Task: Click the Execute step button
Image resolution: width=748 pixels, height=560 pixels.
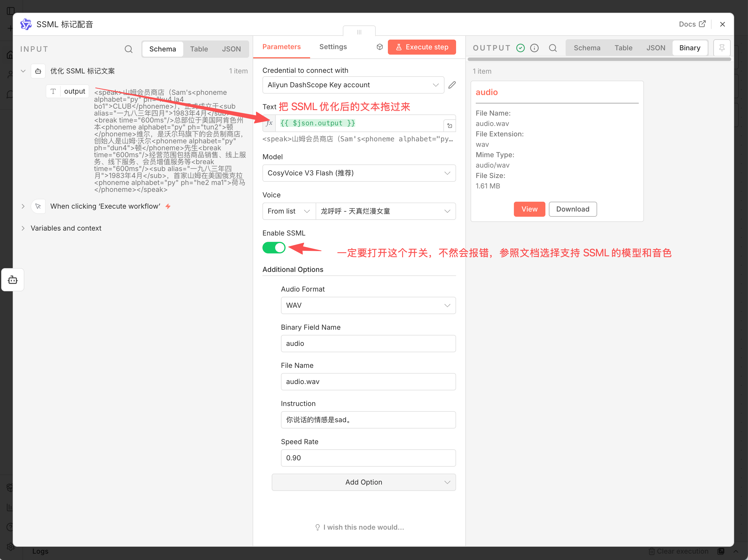Action: (x=422, y=47)
